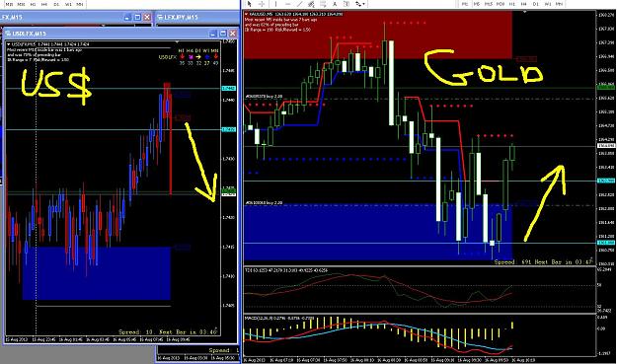Select the crosshair tool
The height and width of the screenshot is (364, 617).
pyautogui.click(x=262, y=4)
